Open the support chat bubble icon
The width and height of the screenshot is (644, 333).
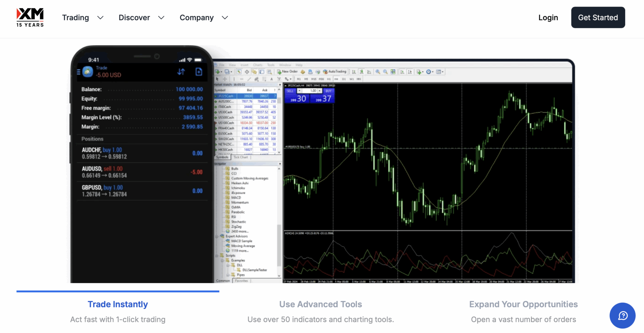[622, 315]
